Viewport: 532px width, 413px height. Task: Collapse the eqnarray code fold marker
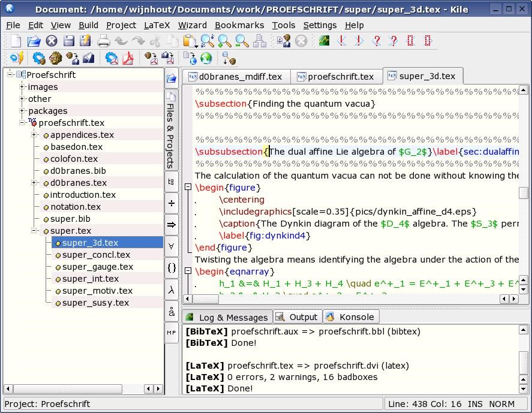[188, 271]
